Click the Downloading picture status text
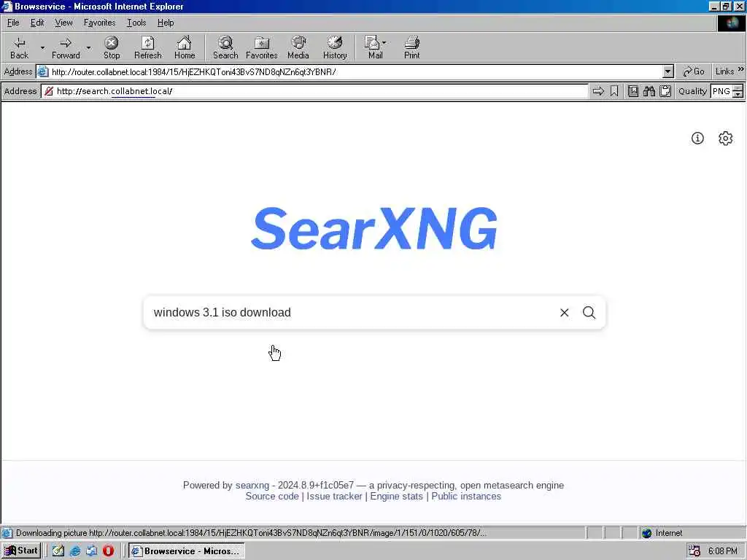This screenshot has height=560, width=747. click(251, 533)
